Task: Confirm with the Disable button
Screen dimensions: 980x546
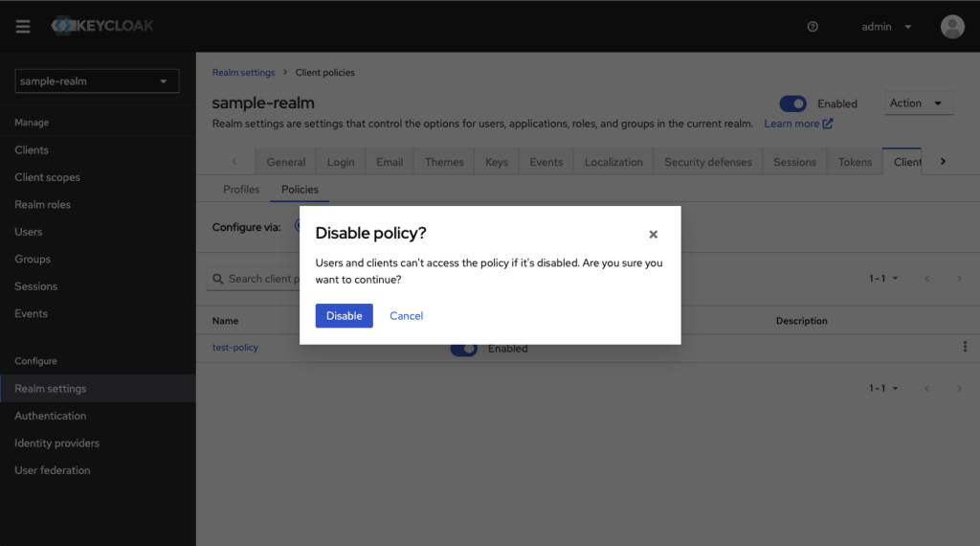Action: point(344,316)
